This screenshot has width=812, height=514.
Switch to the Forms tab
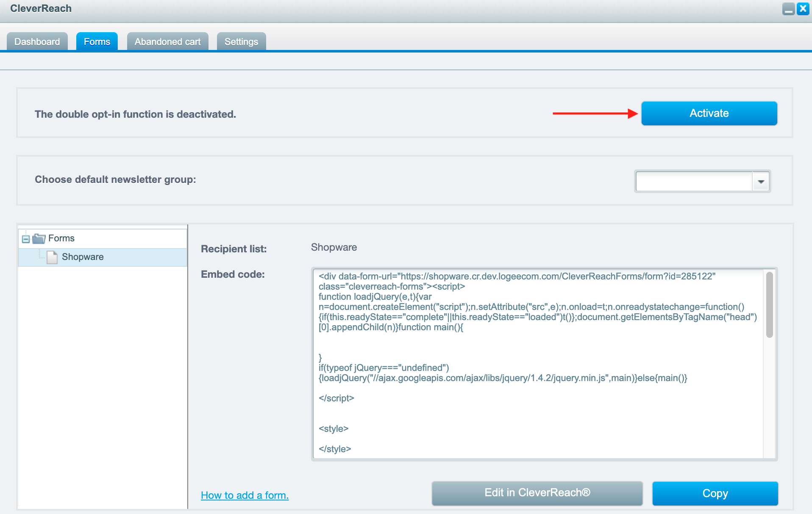tap(97, 41)
